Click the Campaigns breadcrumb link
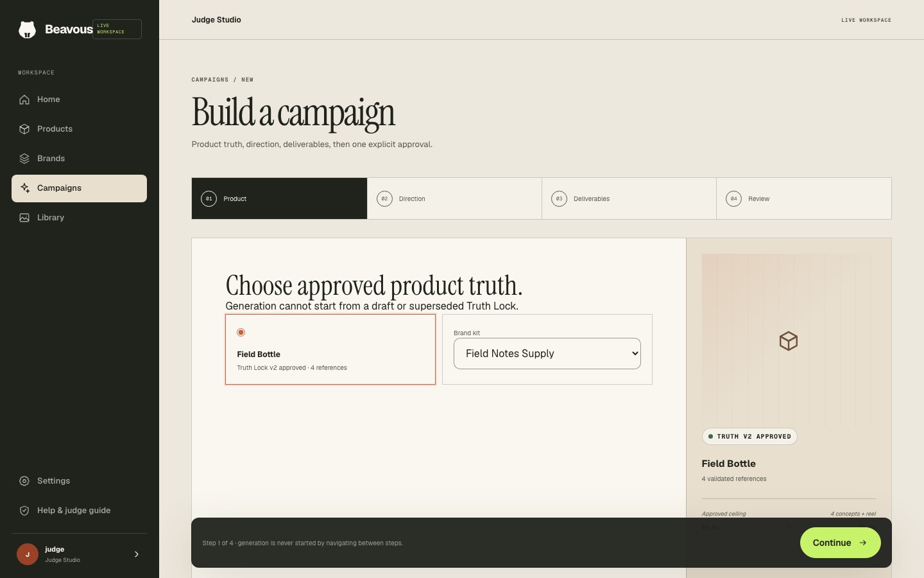 point(210,80)
